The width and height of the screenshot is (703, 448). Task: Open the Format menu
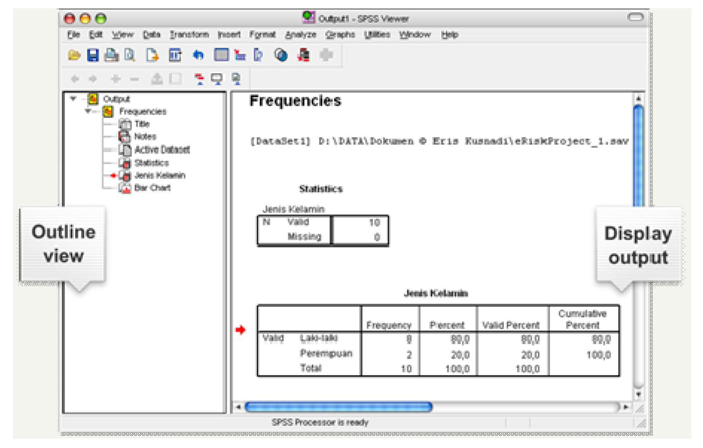(x=263, y=35)
